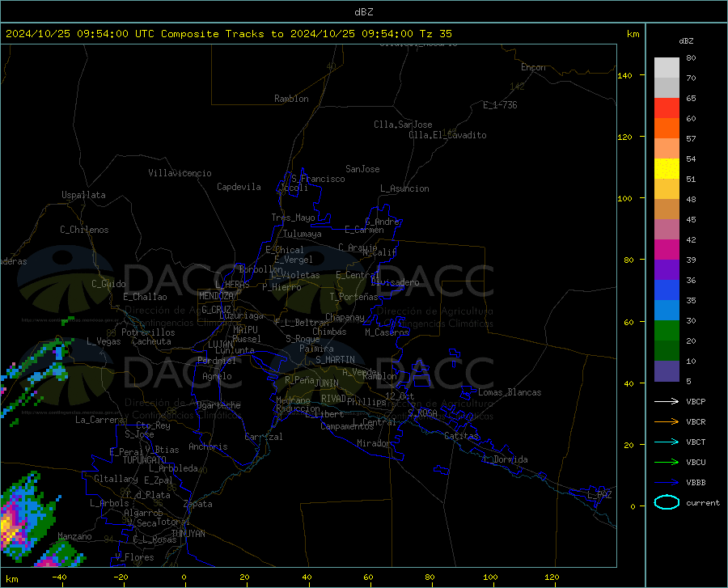Click the L_PAZ map label

click(599, 495)
